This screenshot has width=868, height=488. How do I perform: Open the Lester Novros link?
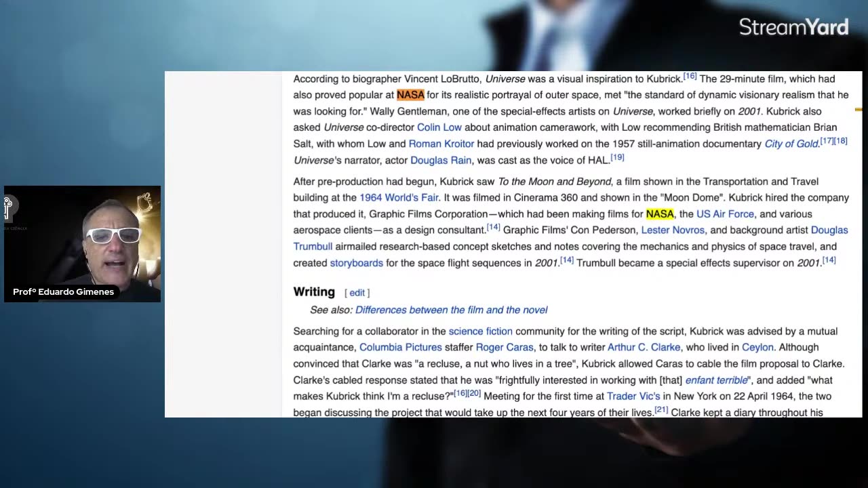click(673, 230)
